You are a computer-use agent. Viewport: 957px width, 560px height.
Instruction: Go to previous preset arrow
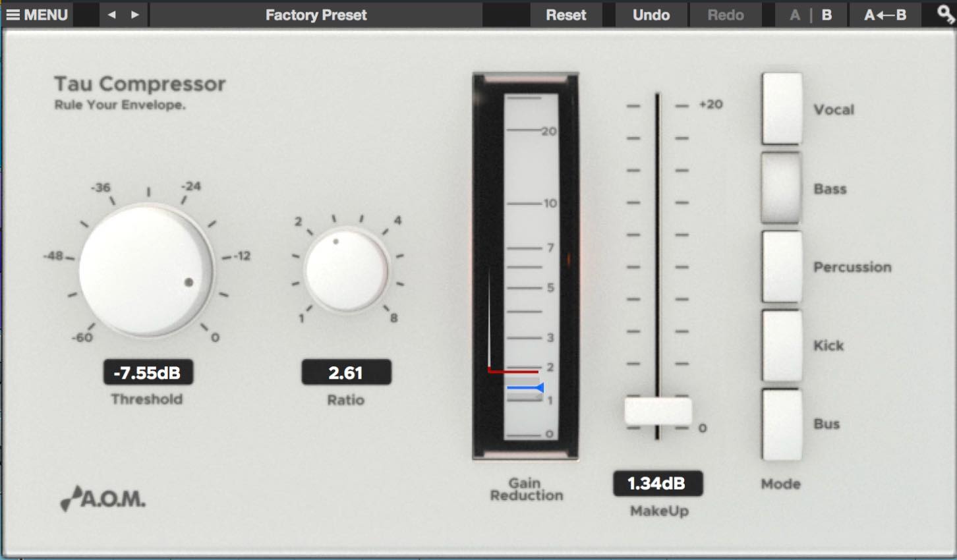tap(111, 14)
